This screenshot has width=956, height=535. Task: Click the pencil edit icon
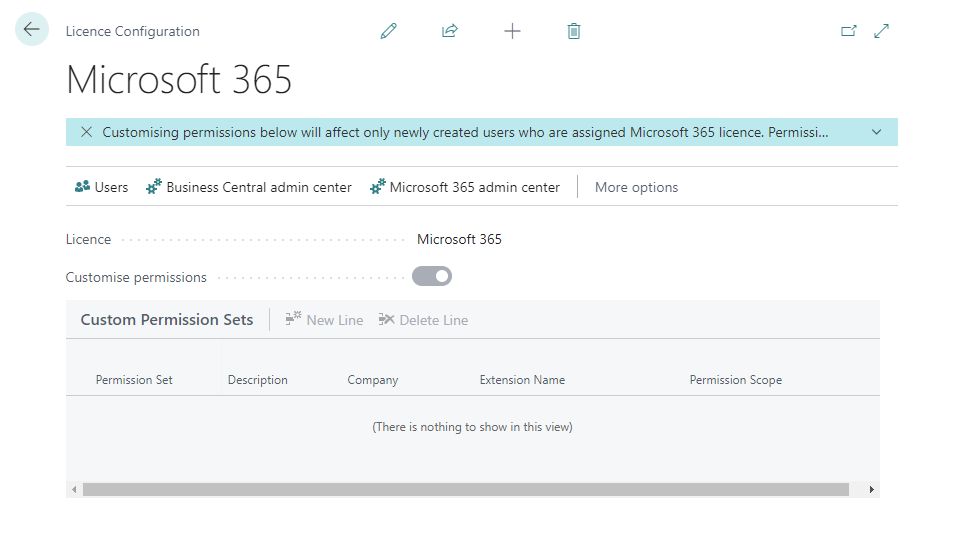[388, 31]
